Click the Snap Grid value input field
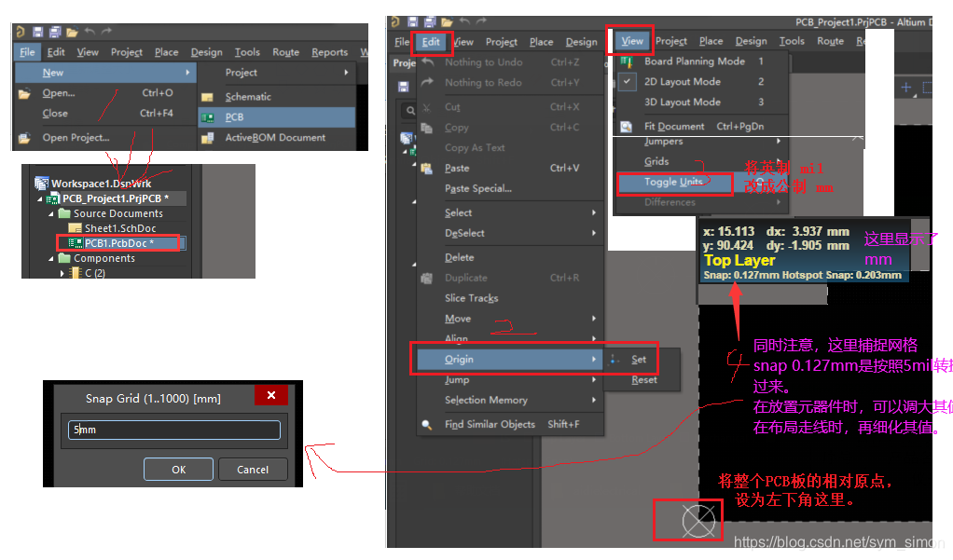This screenshot has width=953, height=560. [x=173, y=430]
